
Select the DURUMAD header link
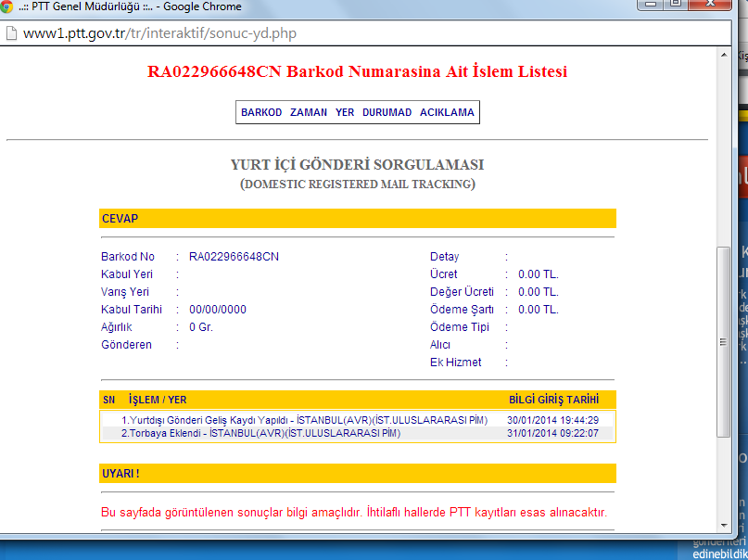[x=387, y=112]
